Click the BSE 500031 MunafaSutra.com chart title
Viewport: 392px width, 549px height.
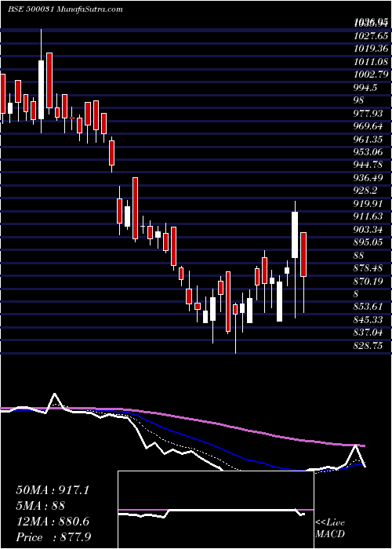tap(65, 9)
